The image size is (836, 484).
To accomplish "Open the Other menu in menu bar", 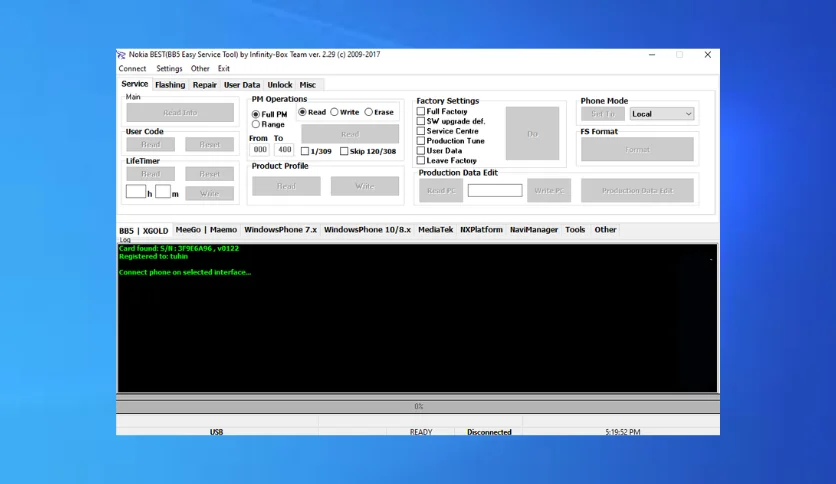I will point(200,69).
